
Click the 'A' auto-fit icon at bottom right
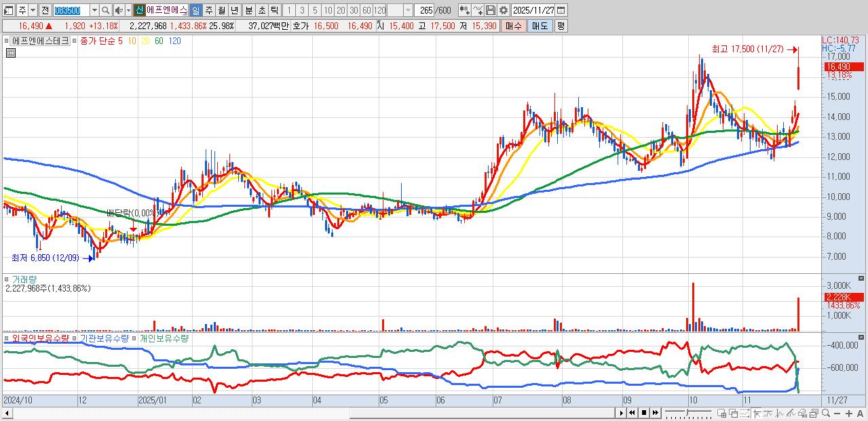click(x=860, y=413)
